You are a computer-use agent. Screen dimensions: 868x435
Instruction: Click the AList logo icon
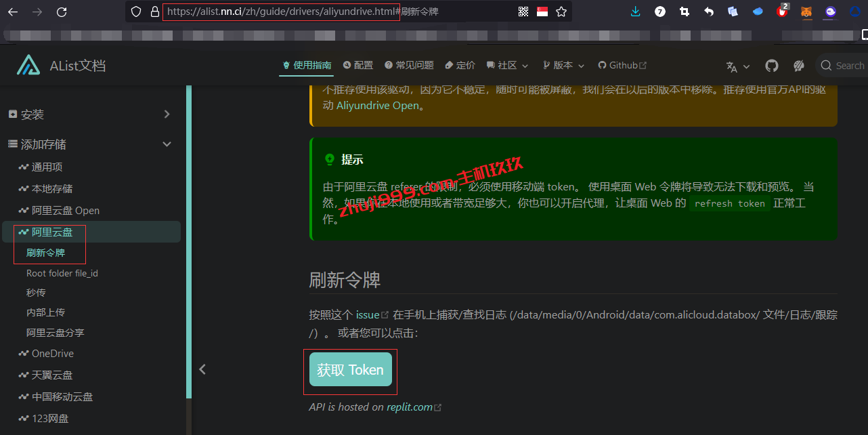[x=28, y=65]
